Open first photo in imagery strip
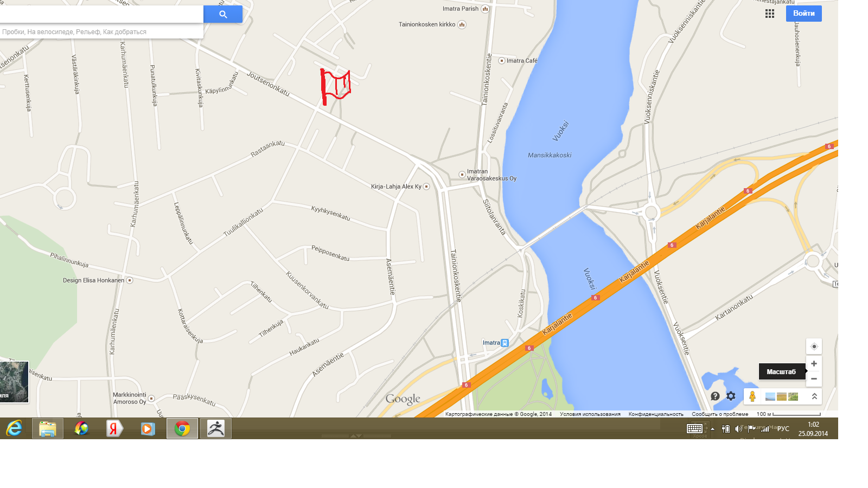The width and height of the screenshot is (868, 488). [770, 397]
